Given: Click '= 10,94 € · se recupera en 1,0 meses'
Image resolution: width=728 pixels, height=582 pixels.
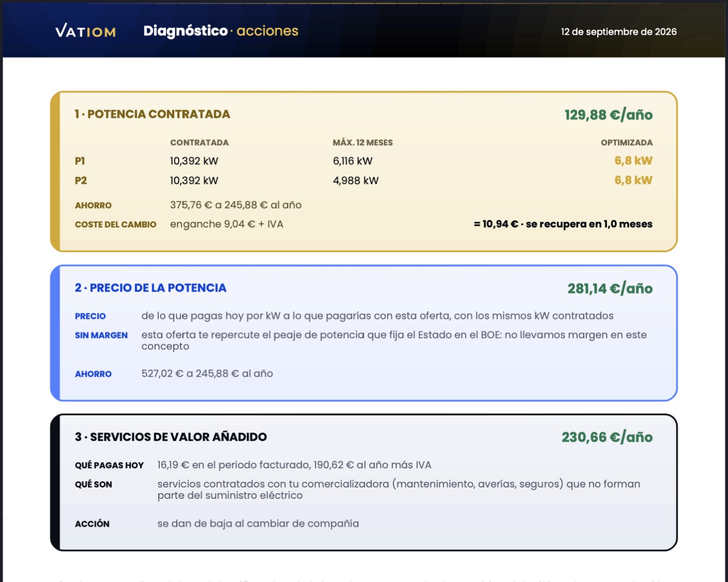Looking at the screenshot, I should click(563, 224).
